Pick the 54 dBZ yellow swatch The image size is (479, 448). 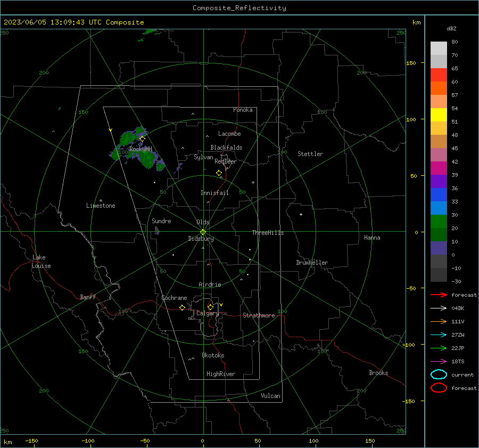pos(439,115)
